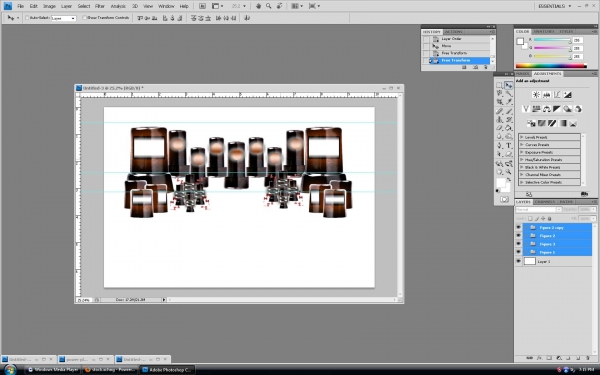The width and height of the screenshot is (600, 375).
Task: Toggle lock transparent pixels in Layers panel
Action: coord(530,218)
